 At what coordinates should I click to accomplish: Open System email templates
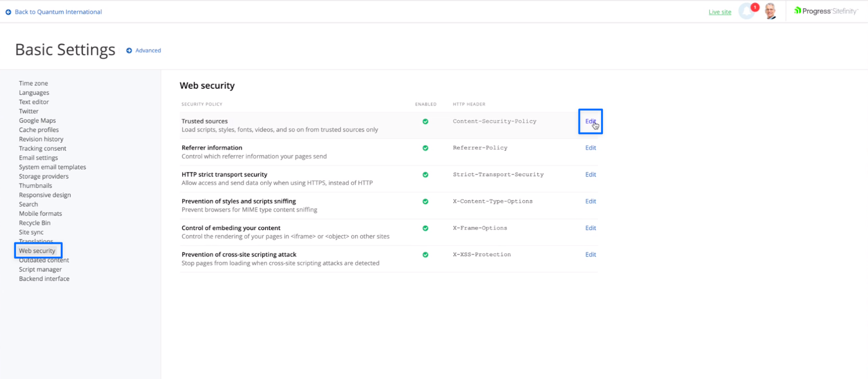[53, 167]
